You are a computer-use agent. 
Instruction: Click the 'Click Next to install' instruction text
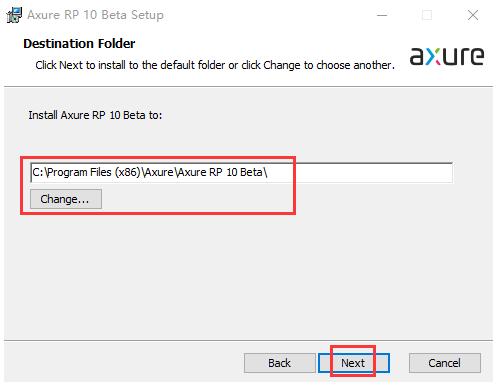pos(215,65)
